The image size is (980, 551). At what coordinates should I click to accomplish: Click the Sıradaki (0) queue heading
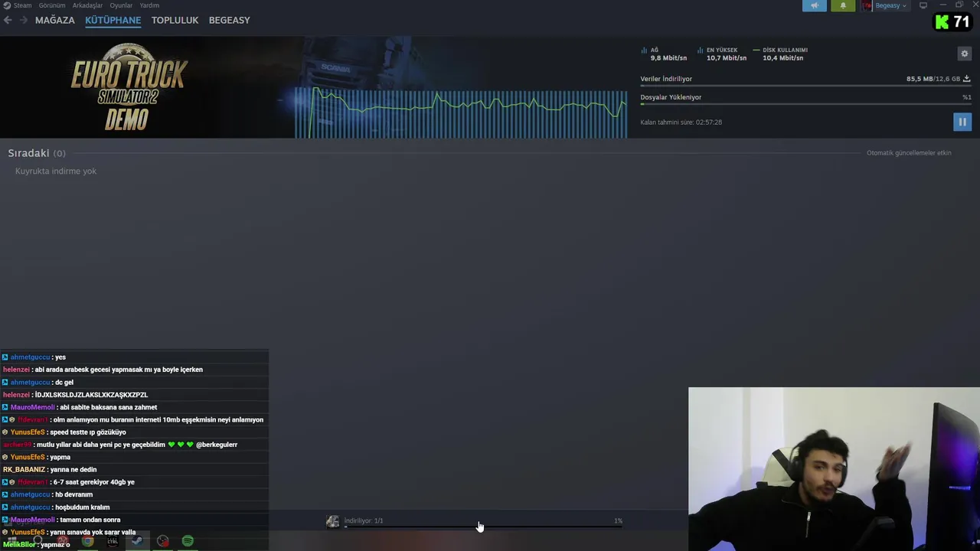[x=37, y=153]
